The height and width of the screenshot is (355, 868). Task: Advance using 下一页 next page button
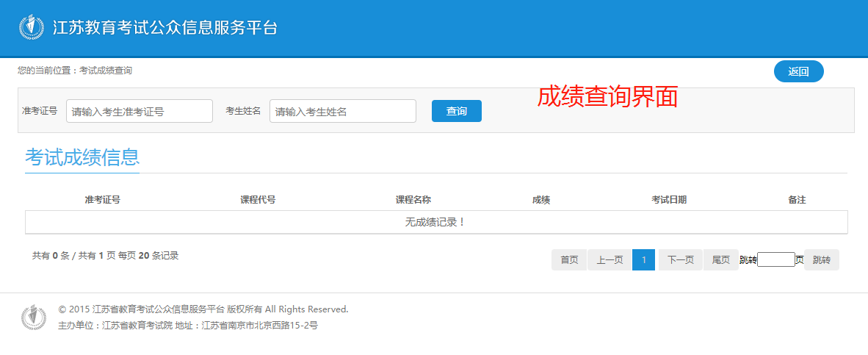[680, 260]
